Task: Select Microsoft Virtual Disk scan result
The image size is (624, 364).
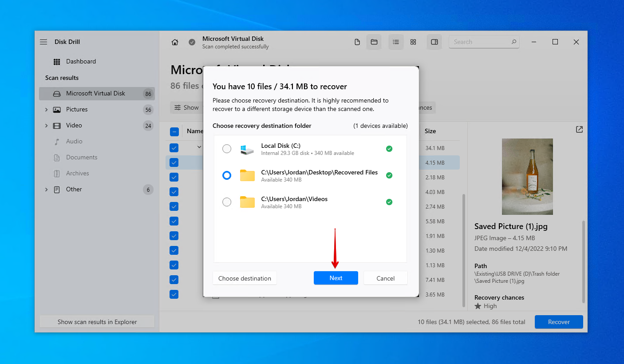Action: point(95,94)
